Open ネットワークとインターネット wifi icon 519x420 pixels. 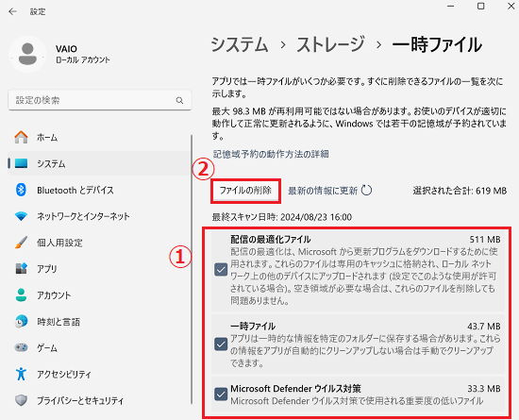coord(21,216)
